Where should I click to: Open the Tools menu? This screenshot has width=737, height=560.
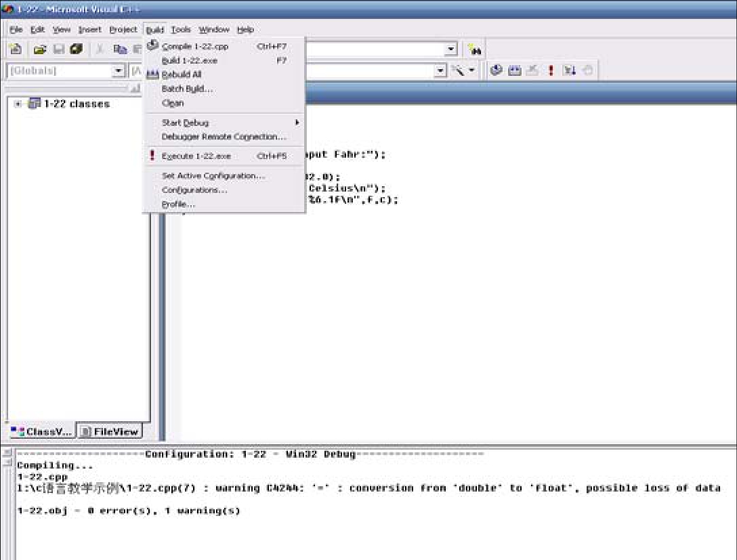[x=181, y=30]
